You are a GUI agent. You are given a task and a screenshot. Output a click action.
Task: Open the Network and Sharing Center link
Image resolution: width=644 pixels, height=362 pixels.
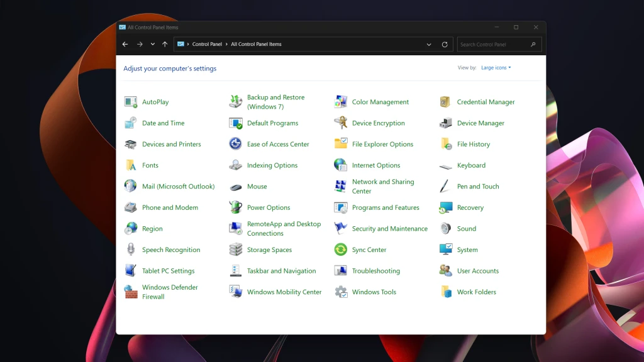point(382,187)
